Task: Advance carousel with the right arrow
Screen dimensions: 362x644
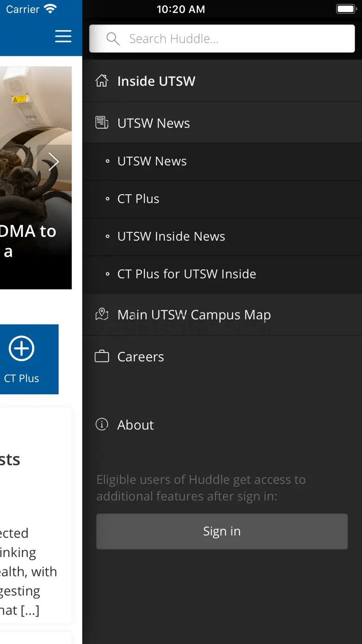Action: point(54,162)
